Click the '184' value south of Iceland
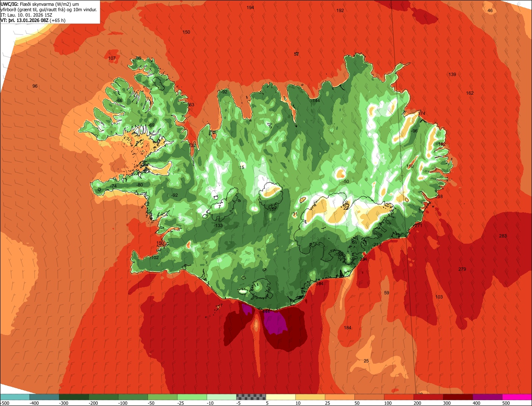This screenshot has width=532, height=406. pos(347,328)
